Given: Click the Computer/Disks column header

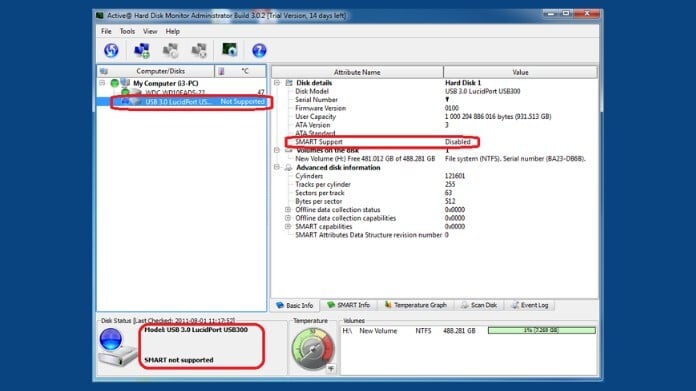Looking at the screenshot, I should point(156,71).
